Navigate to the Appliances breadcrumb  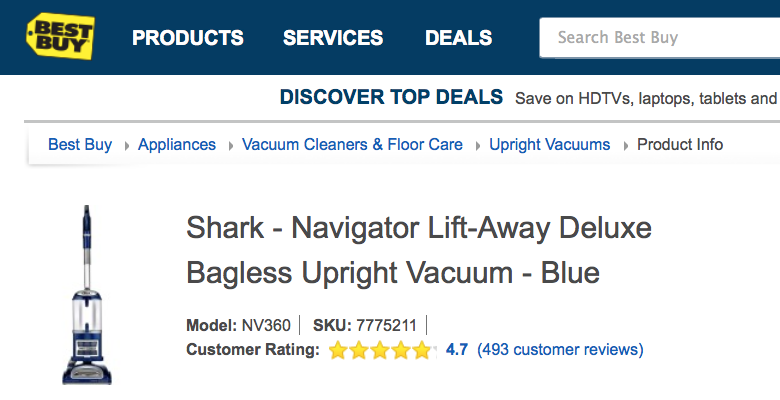[x=177, y=144]
